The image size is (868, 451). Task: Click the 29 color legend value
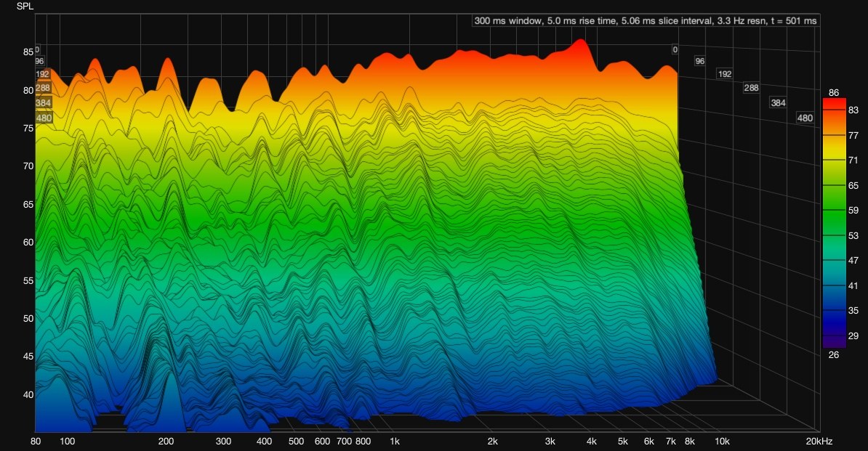tap(853, 336)
